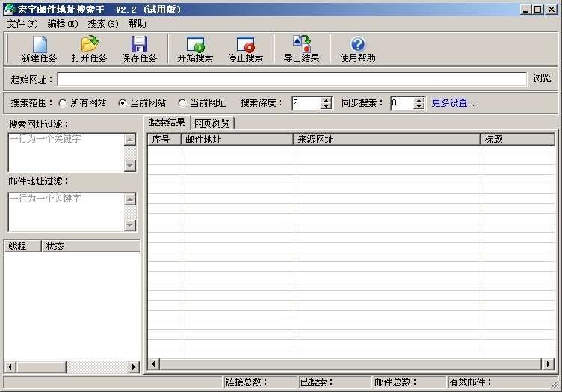Switch to the 搜索结果 tab
The width and height of the screenshot is (562, 392).
pos(167,122)
